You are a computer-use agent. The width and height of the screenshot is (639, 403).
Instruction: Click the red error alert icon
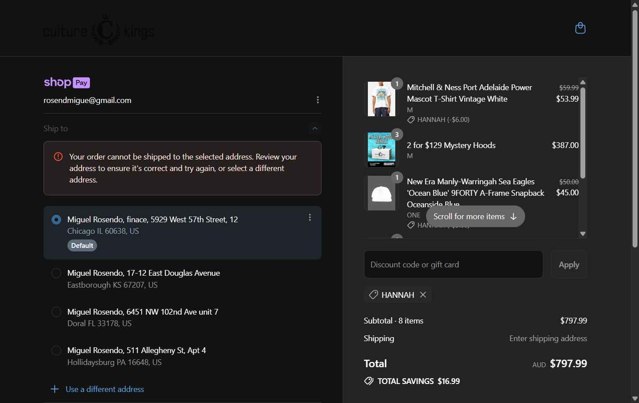(x=58, y=156)
